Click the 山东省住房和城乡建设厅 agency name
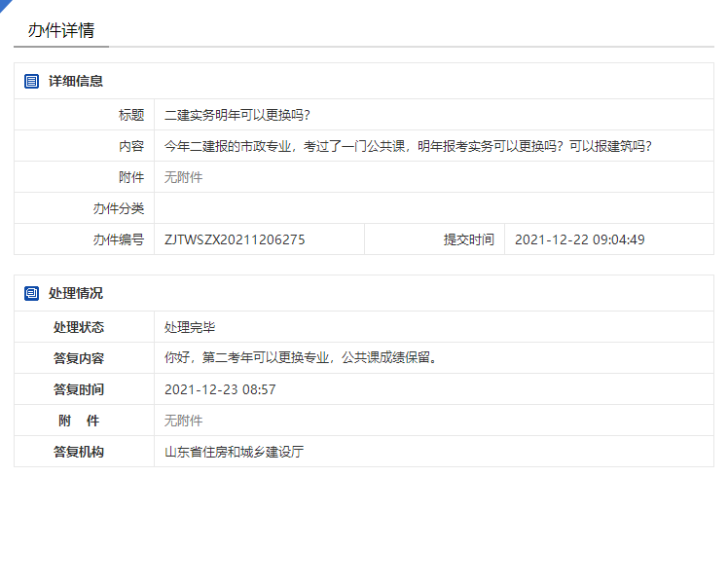The image size is (728, 587). click(x=234, y=452)
